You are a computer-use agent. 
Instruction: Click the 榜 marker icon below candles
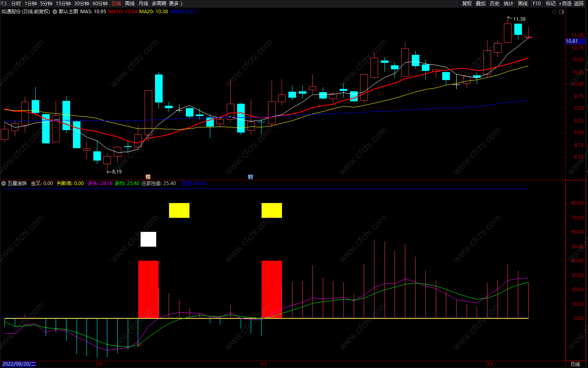pos(148,177)
